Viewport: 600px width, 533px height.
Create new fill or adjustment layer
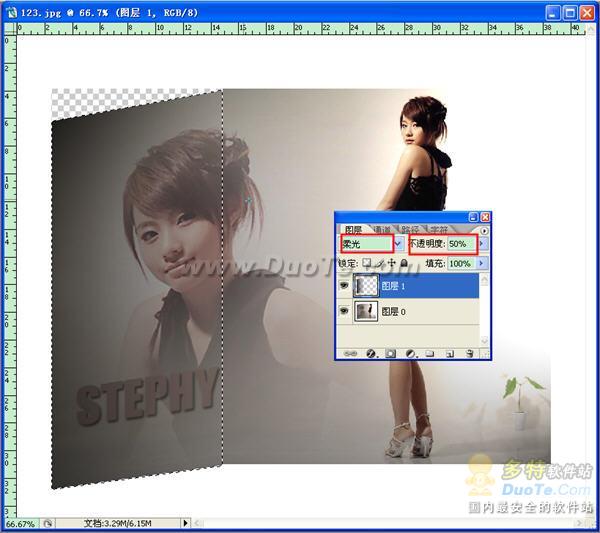point(411,354)
